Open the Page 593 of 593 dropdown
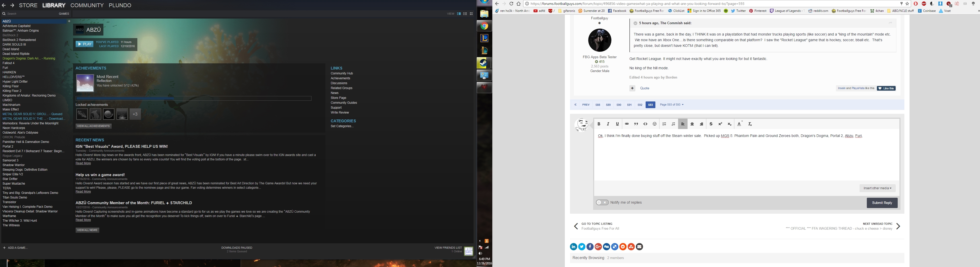The height and width of the screenshot is (267, 980). (672, 105)
